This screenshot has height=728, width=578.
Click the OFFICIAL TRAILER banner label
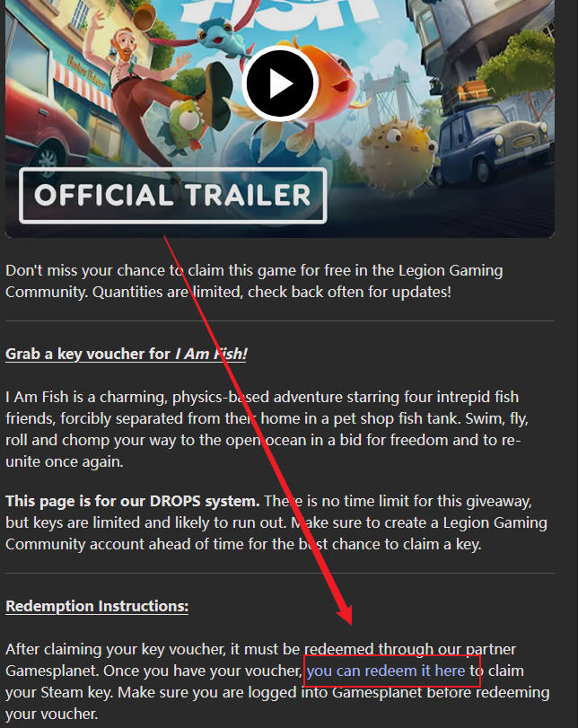point(172,196)
